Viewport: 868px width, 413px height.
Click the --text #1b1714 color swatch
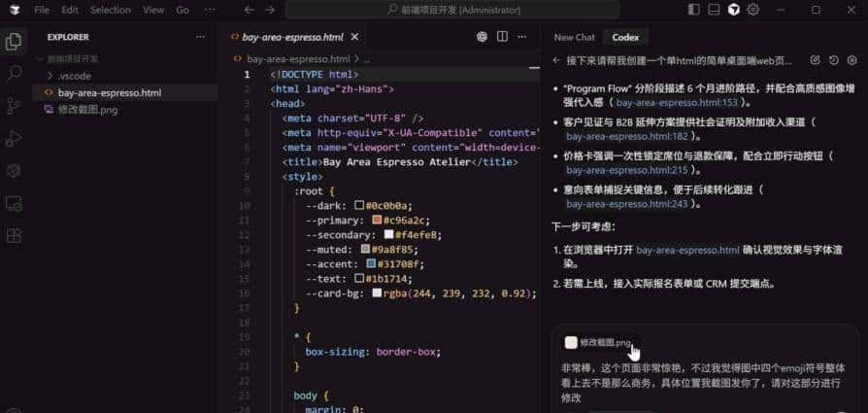(x=359, y=278)
